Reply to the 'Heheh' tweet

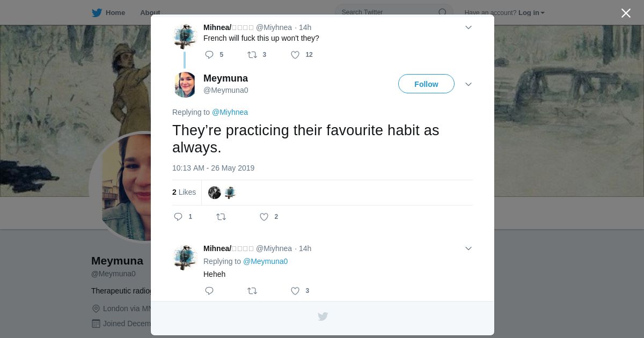[209, 291]
